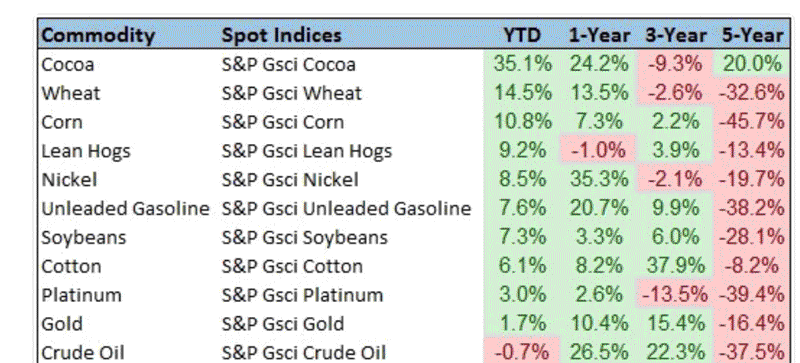
Task: Select the Cocoa commodity cell
Action: point(68,64)
